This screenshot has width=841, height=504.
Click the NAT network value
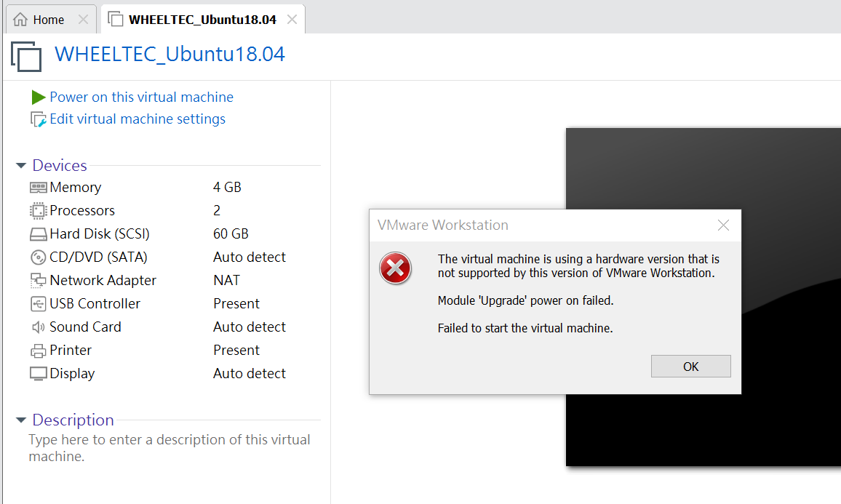(226, 281)
